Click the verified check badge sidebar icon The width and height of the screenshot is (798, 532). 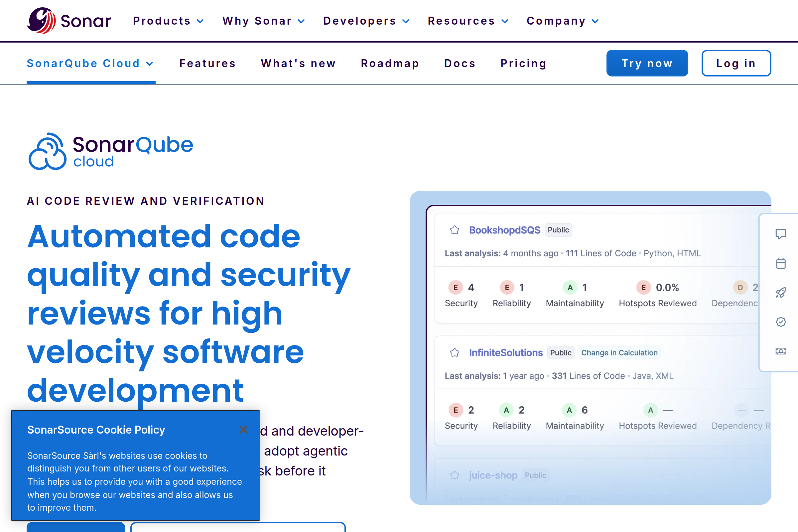(x=781, y=322)
